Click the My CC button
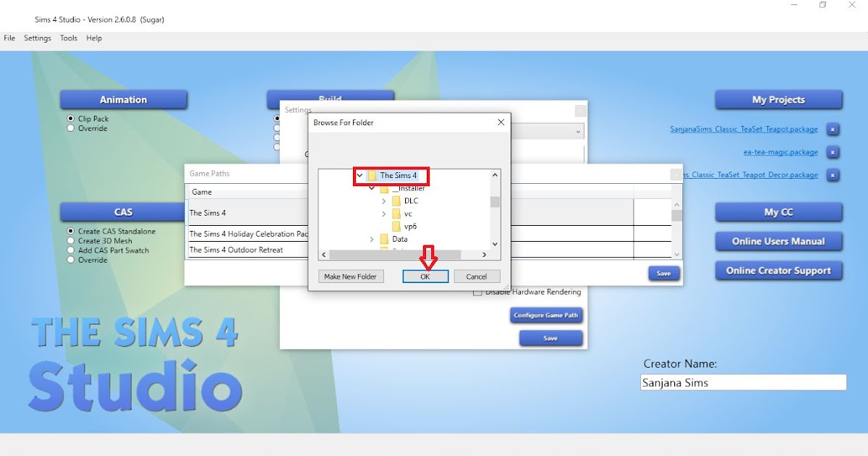 tap(779, 212)
